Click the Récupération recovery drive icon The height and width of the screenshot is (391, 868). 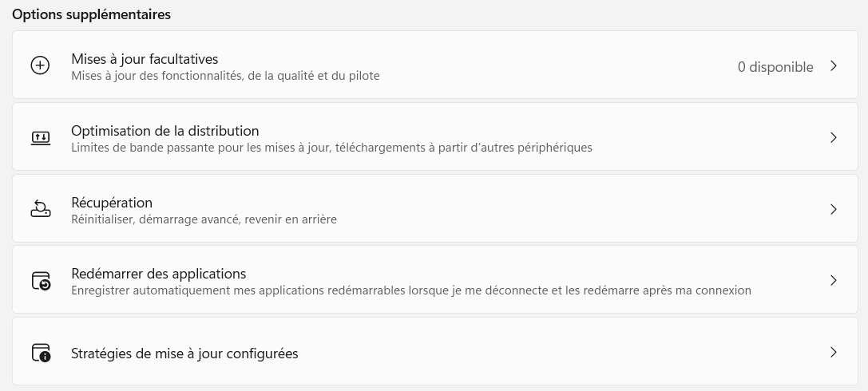tap(40, 209)
